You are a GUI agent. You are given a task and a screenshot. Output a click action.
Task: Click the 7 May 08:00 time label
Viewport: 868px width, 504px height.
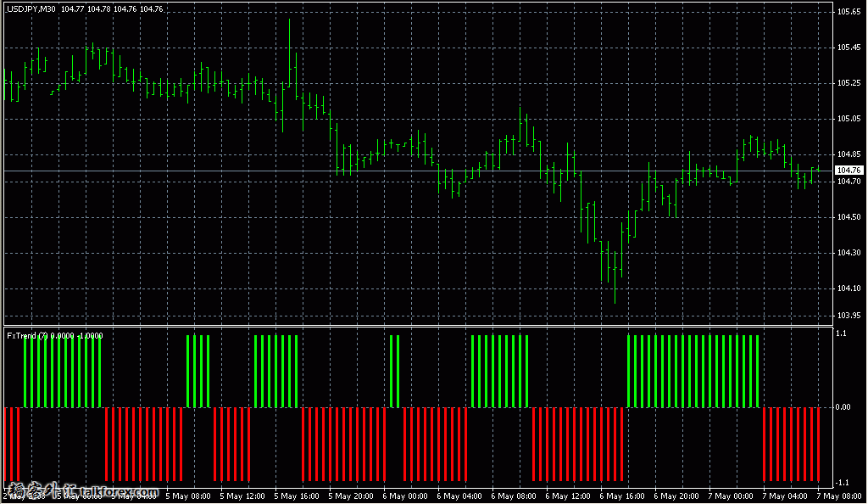[839, 496]
